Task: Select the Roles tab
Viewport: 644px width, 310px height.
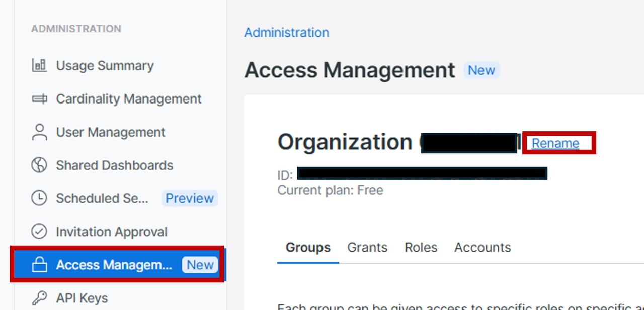Action: tap(421, 247)
